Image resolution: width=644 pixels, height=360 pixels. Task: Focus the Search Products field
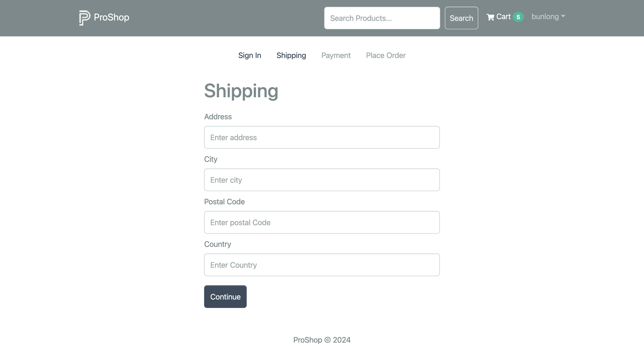(382, 18)
